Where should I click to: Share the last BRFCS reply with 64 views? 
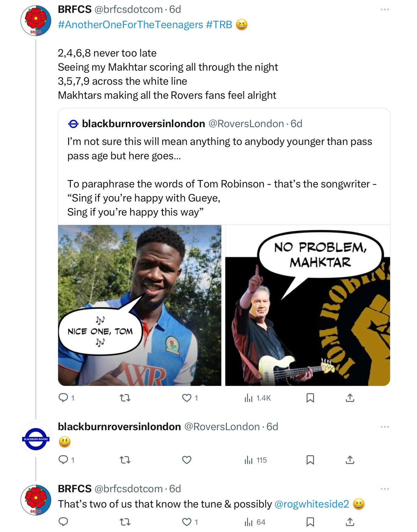pyautogui.click(x=350, y=522)
